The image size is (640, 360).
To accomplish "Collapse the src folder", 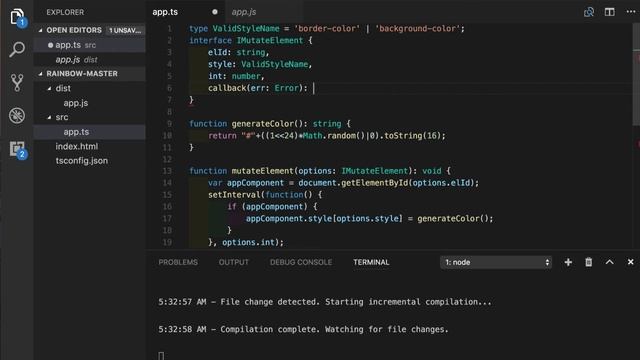I will point(49,118).
